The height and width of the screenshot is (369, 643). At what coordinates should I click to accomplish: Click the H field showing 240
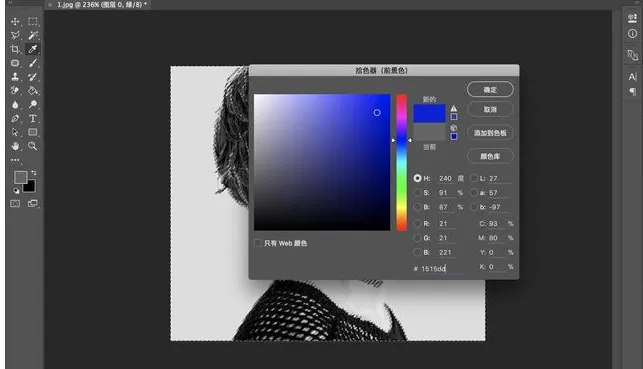click(446, 179)
